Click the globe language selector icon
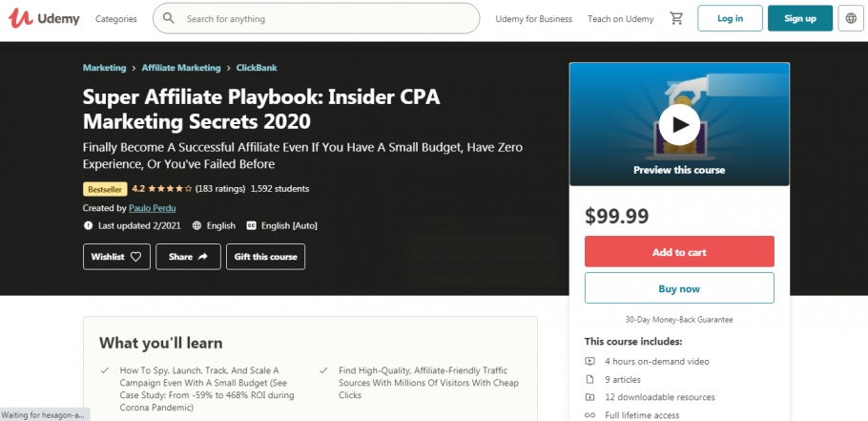 (849, 18)
